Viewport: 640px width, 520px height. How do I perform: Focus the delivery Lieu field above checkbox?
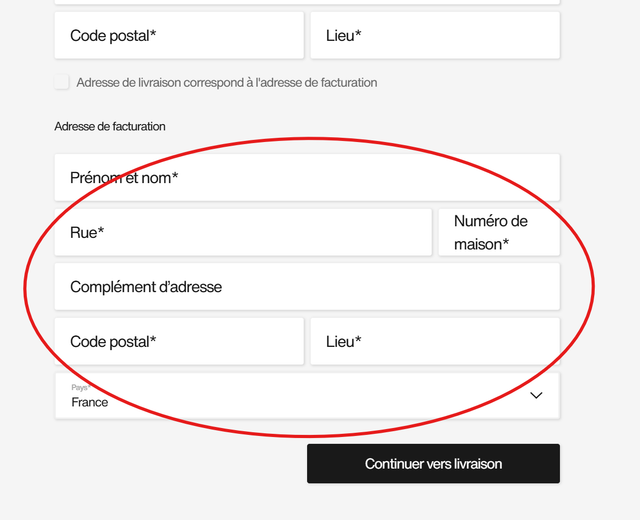pos(435,36)
